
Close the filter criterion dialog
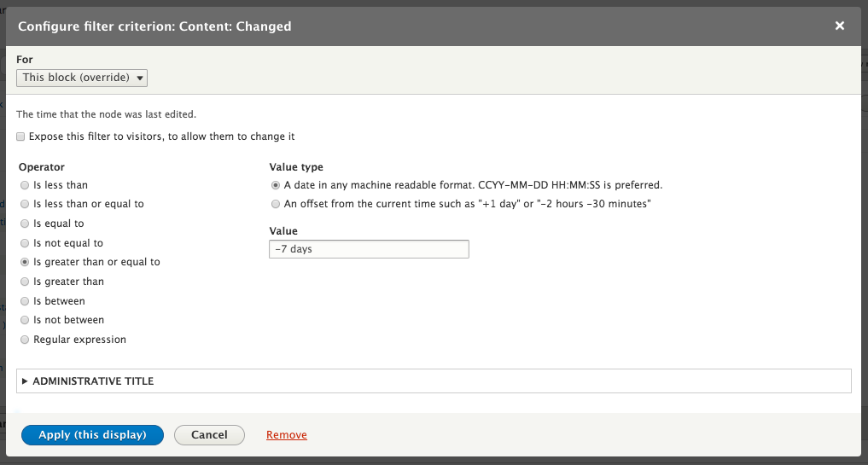tap(840, 26)
